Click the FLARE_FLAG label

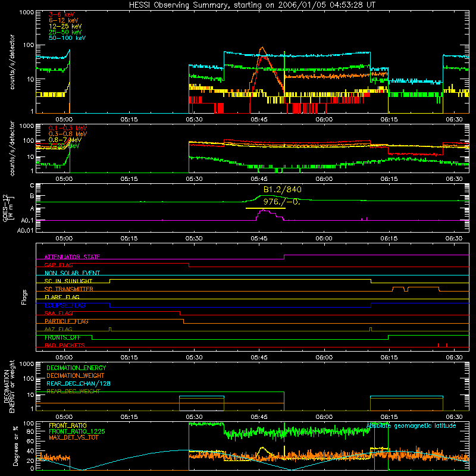pos(62,297)
